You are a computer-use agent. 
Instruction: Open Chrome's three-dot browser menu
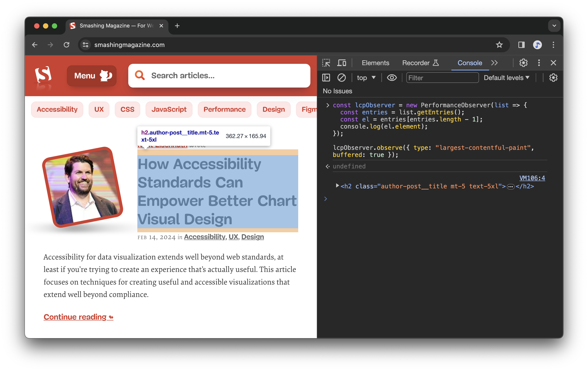553,45
